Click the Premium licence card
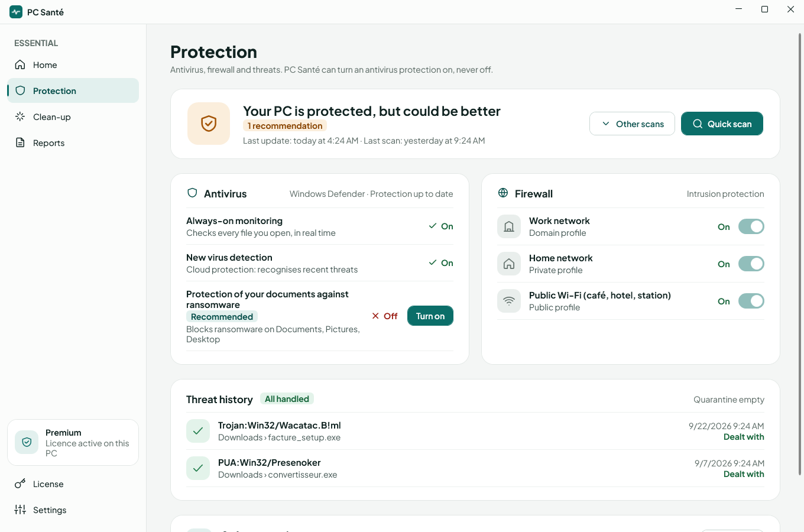Screen dimensions: 804x532 coord(73,442)
